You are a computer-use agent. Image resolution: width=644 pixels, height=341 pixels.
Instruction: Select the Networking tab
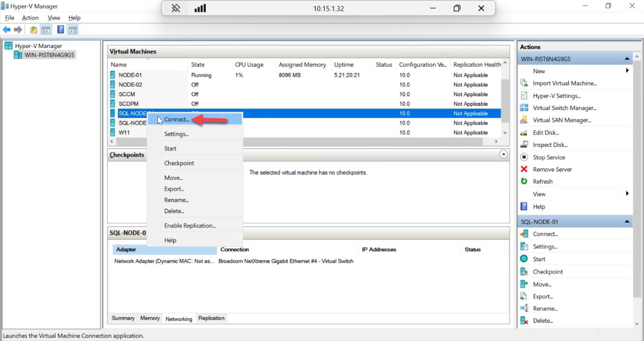(179, 319)
